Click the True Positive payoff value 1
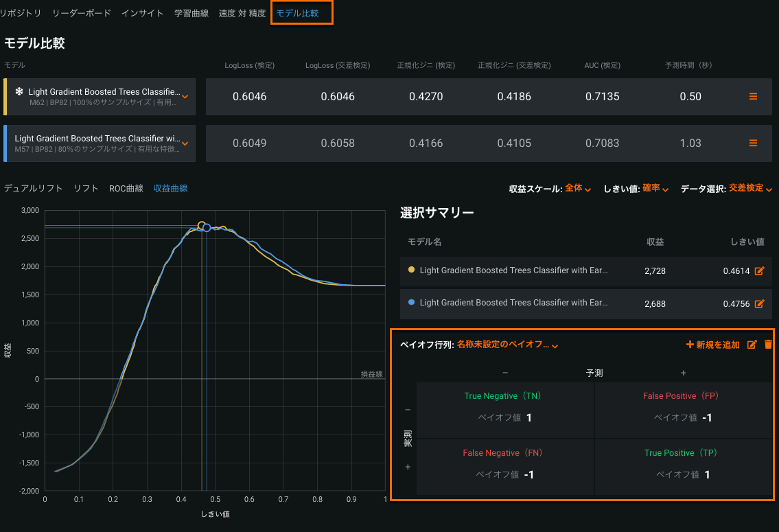The image size is (779, 532). (707, 474)
